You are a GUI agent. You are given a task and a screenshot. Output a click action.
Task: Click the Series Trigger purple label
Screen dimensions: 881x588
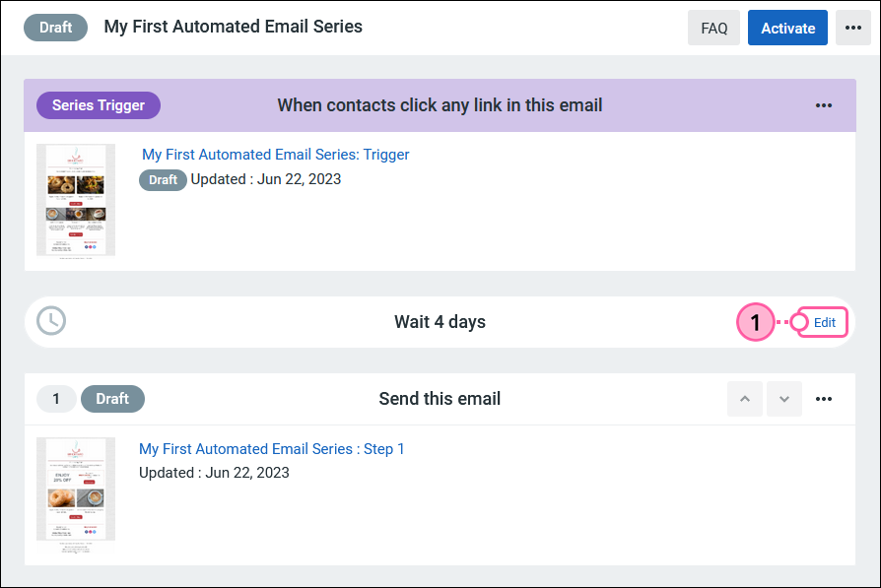(99, 105)
